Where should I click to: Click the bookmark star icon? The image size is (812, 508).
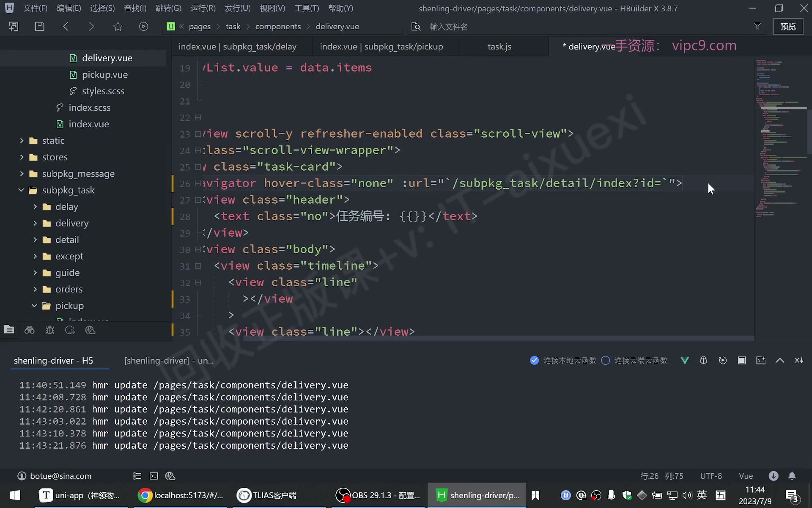click(x=118, y=26)
